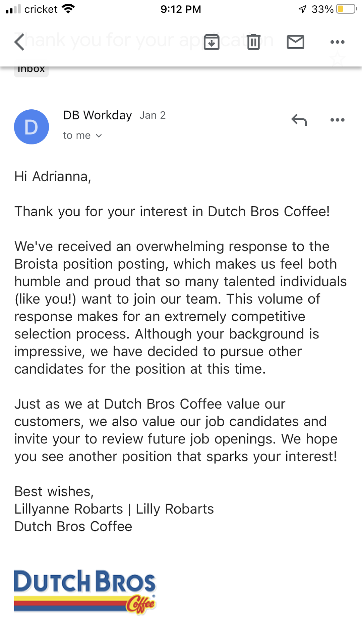Go back using the left chevron

[20, 42]
